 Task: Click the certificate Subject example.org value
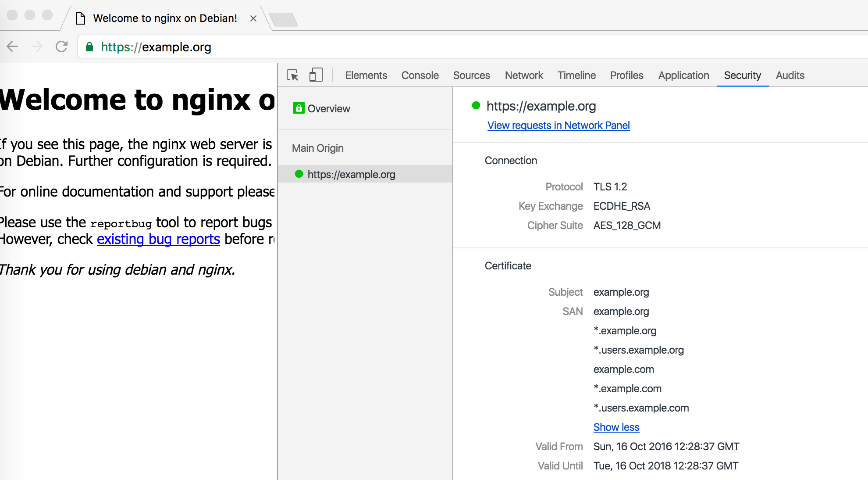pyautogui.click(x=621, y=292)
